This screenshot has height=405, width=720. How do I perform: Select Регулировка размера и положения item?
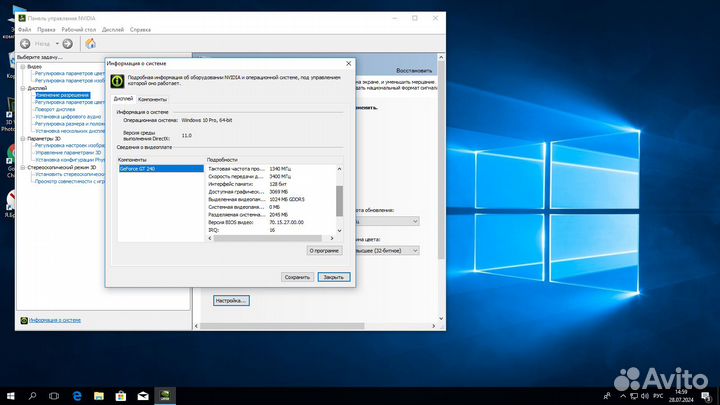pos(70,124)
